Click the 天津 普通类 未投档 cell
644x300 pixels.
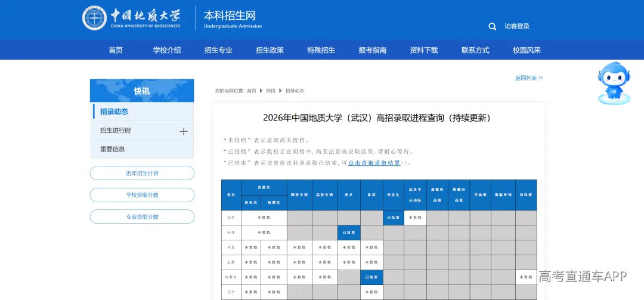click(x=264, y=233)
